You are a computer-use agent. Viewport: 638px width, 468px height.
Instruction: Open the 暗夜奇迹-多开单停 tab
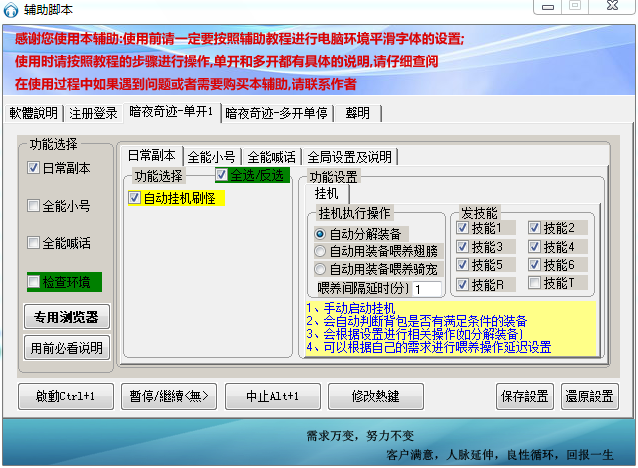tap(275, 112)
